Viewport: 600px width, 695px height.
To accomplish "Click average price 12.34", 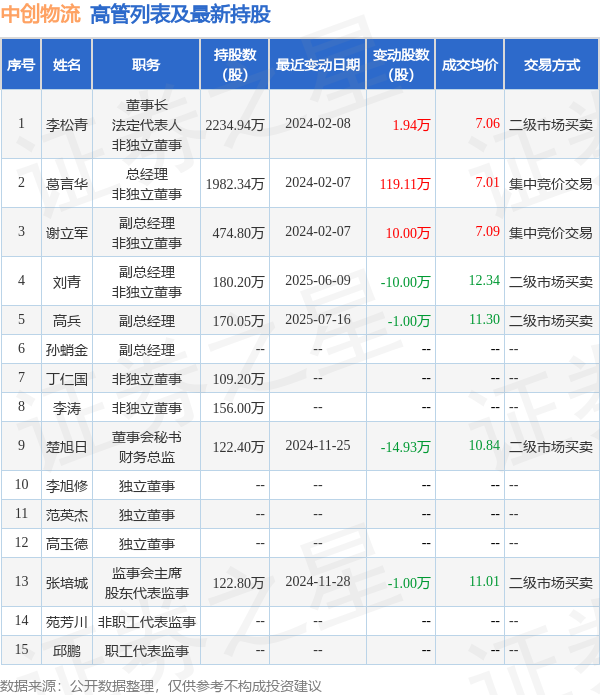I will [x=484, y=280].
